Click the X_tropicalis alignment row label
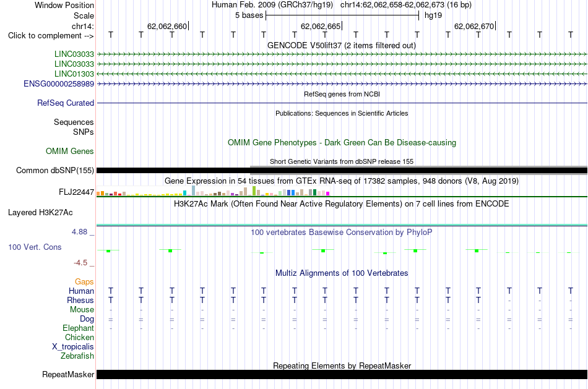The height and width of the screenshot is (389, 588). [73, 347]
